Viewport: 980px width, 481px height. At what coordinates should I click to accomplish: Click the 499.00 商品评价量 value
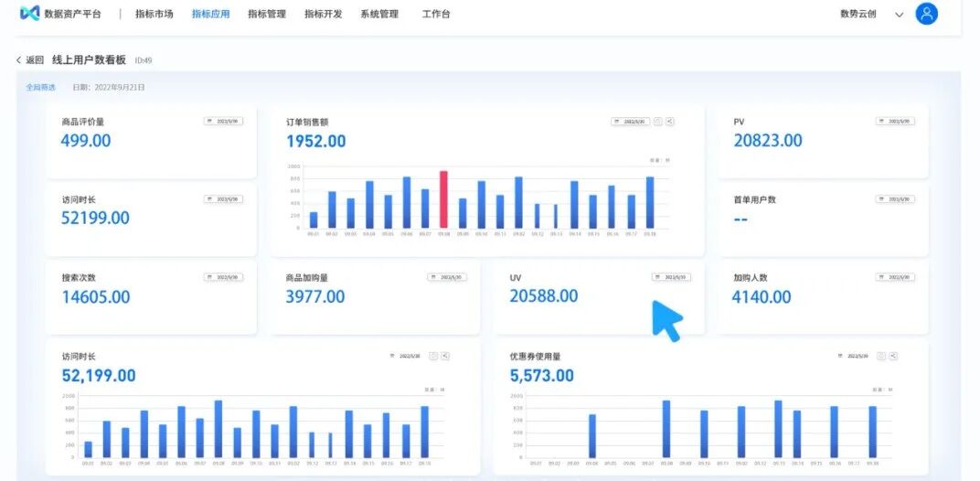point(86,141)
